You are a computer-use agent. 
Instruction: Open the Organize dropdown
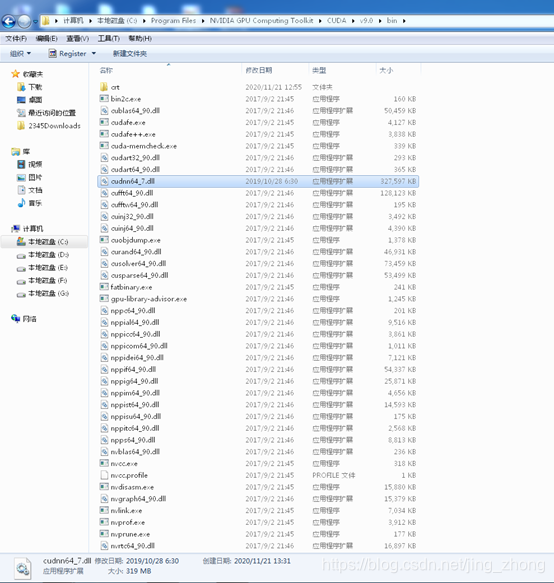tap(20, 54)
